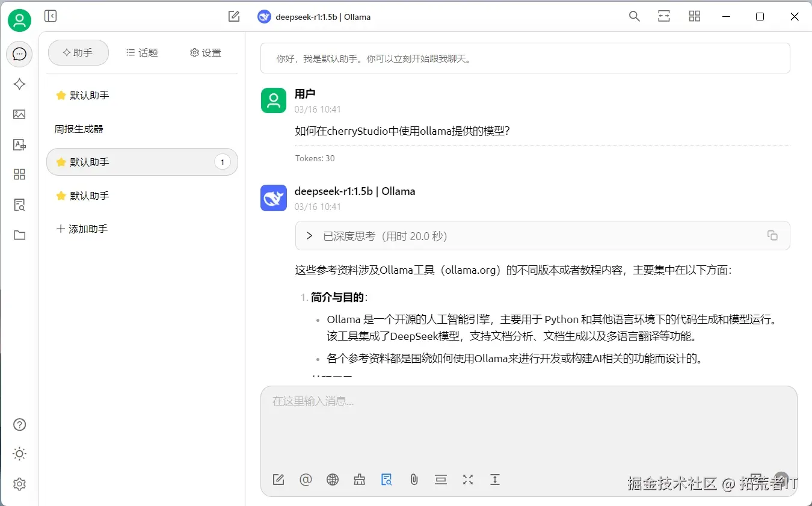Clear context with divider icon

(441, 480)
